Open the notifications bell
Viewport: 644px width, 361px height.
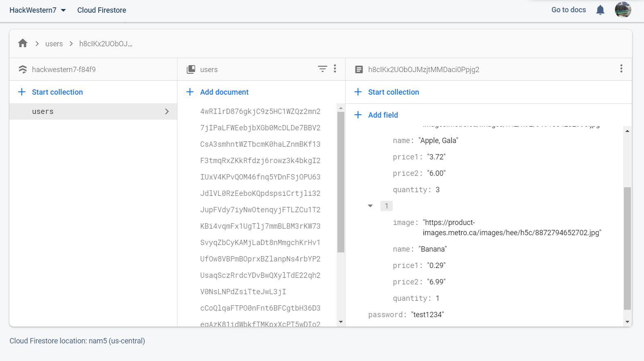600,10
